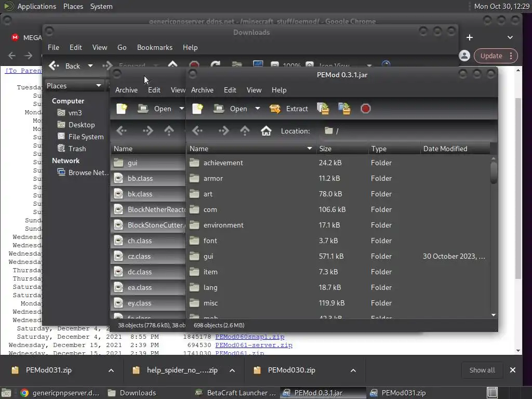Select the item folder
Screen dimensions: 532x399
click(338, 272)
